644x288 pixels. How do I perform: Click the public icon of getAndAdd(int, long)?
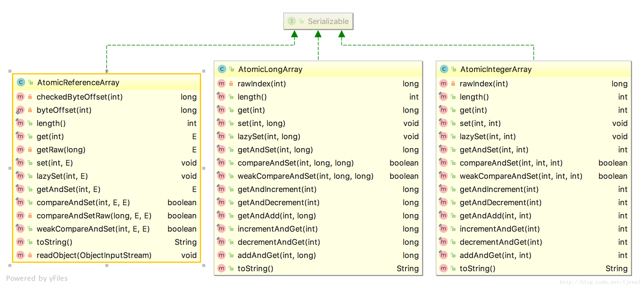[x=231, y=216]
